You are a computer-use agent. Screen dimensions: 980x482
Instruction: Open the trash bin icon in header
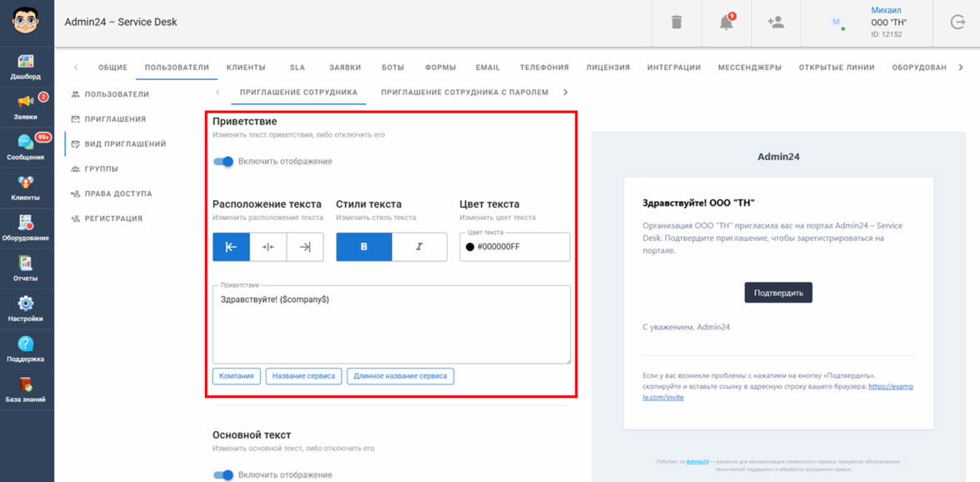pyautogui.click(x=677, y=23)
